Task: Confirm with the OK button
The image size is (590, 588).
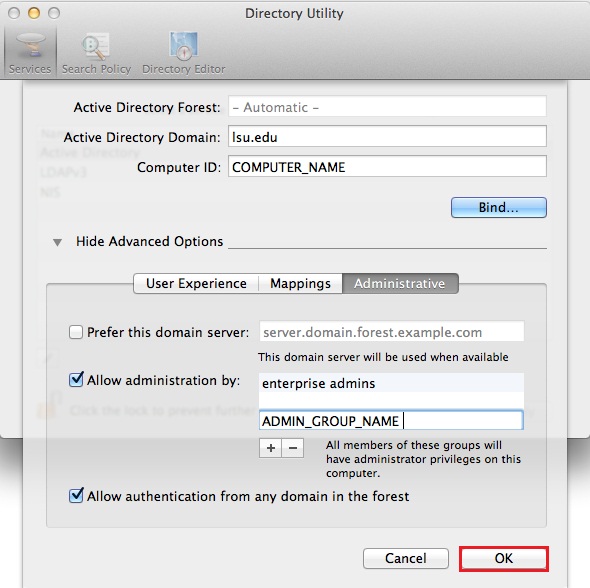Action: pos(504,558)
